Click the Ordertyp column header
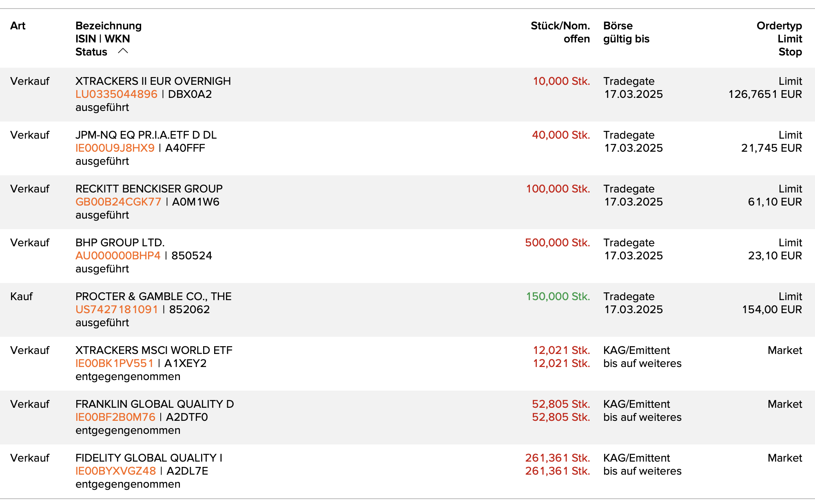 coord(779,26)
